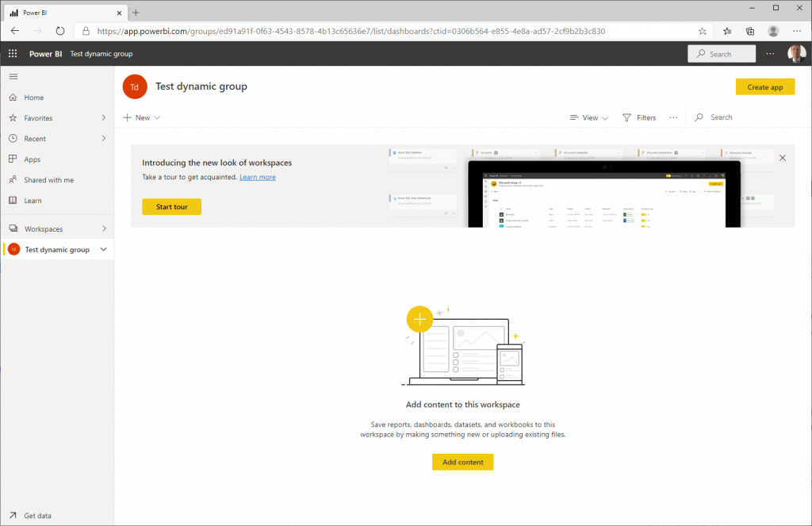Expand the New menu
Image resolution: width=812 pixels, height=526 pixels.
(141, 117)
